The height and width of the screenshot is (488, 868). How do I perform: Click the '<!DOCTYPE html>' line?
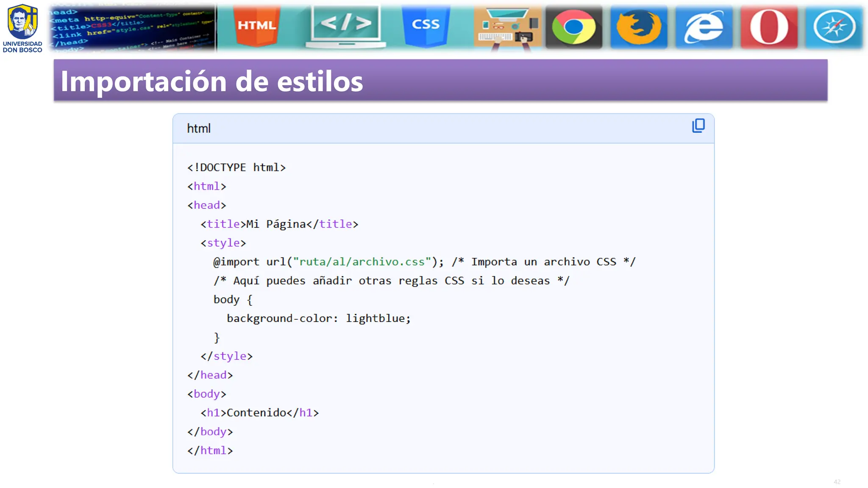coord(236,167)
